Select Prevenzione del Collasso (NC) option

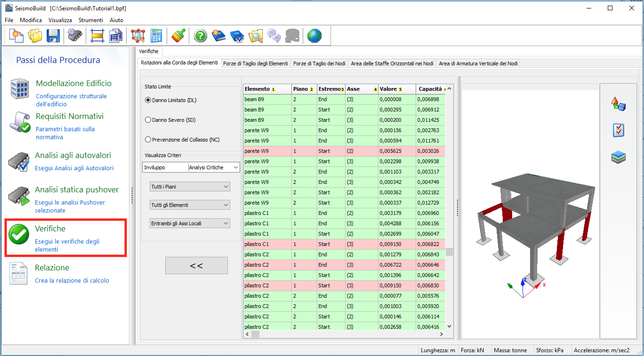(148, 140)
